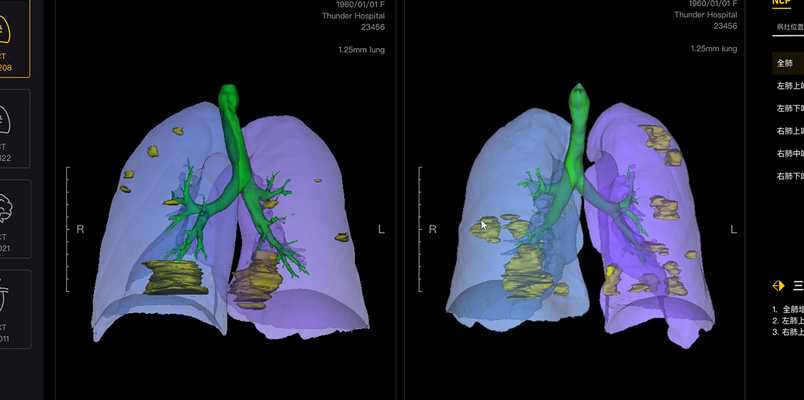The image size is (804, 400).
Task: Click the yellow diamond icon beside findings heading
Action: [778, 286]
